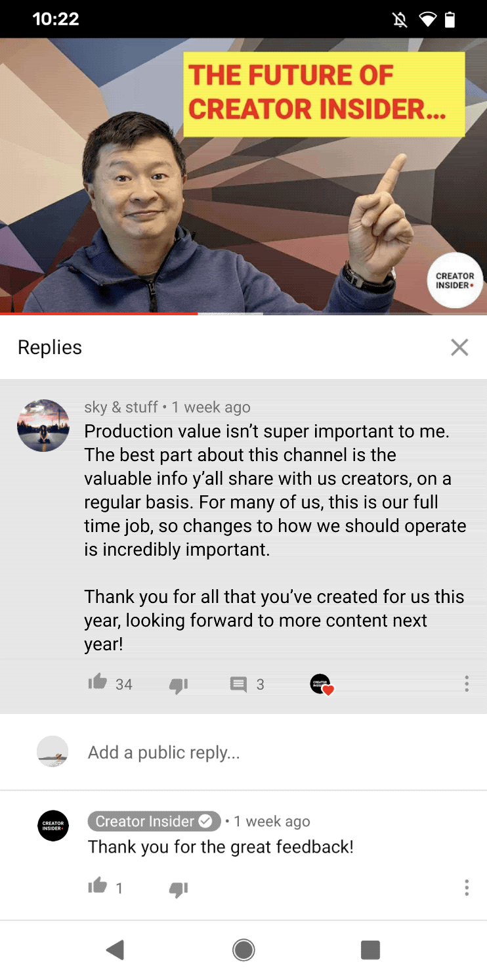Like the sky & stuff comment
Viewport: 487px width, 980px height.
click(x=98, y=682)
